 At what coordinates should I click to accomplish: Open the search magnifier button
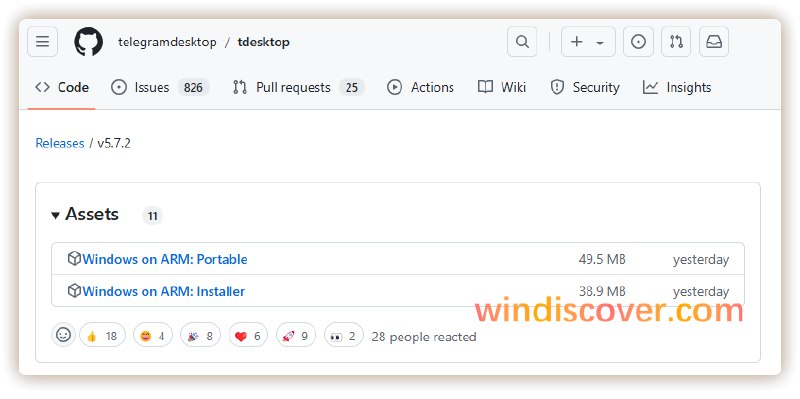click(522, 42)
